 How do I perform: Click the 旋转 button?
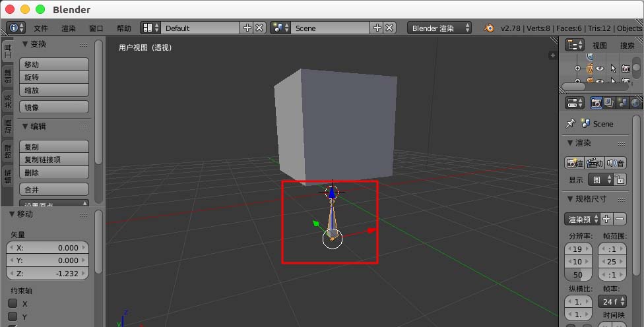54,77
